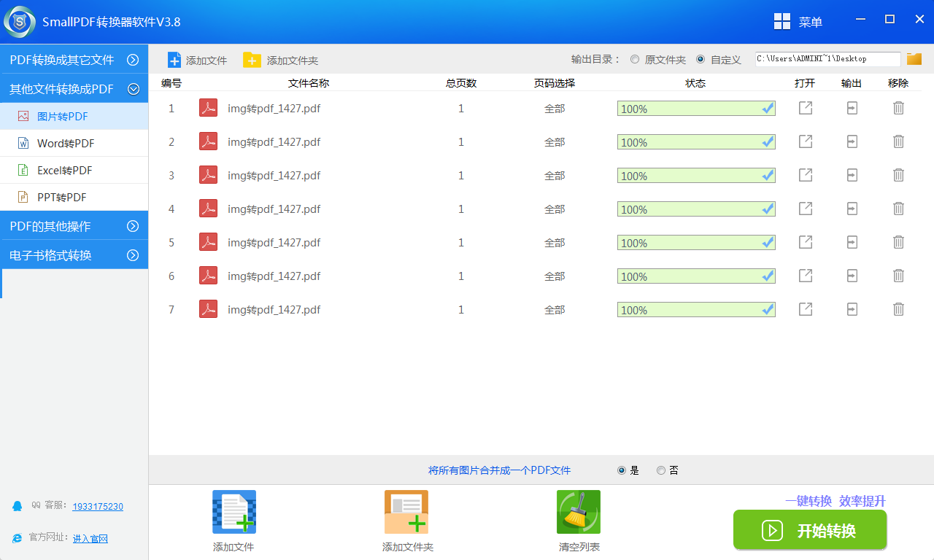Open output folder for row 2

852,141
